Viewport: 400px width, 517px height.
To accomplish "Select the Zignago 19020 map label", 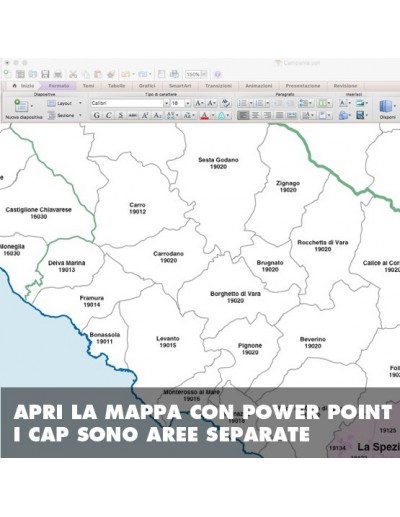I will click(288, 186).
